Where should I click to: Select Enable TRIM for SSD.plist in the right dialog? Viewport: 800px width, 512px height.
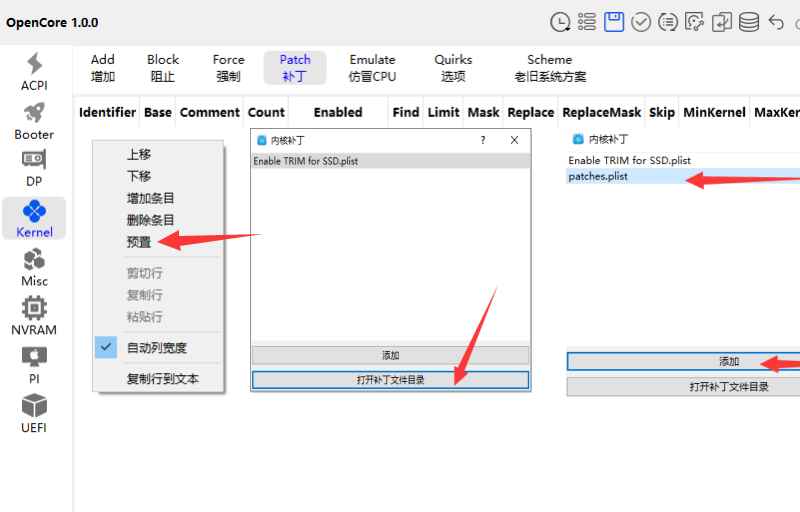coord(683,160)
